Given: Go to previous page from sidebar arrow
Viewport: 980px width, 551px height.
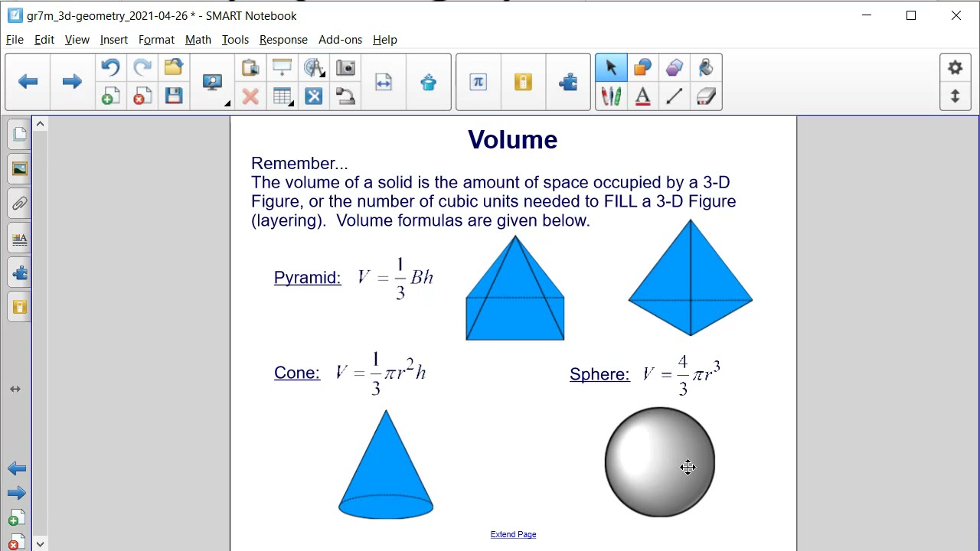Looking at the screenshot, I should [17, 468].
